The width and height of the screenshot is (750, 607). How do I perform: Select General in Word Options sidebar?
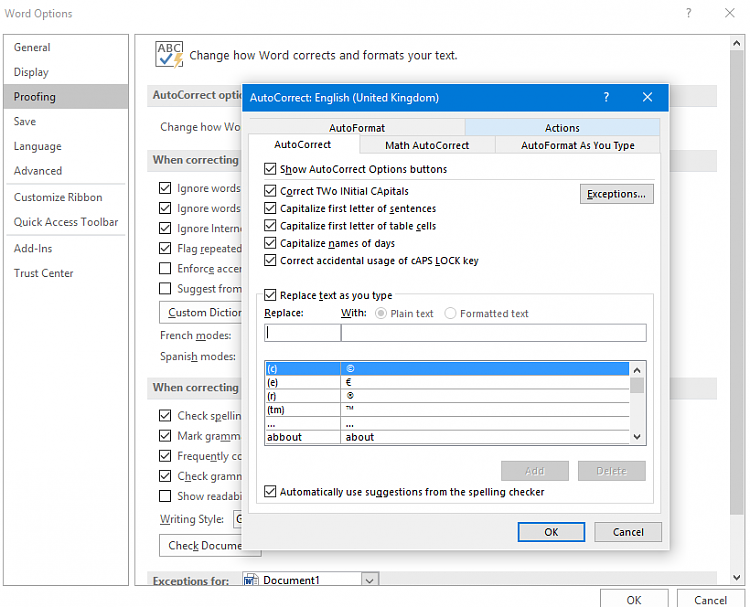pos(66,47)
